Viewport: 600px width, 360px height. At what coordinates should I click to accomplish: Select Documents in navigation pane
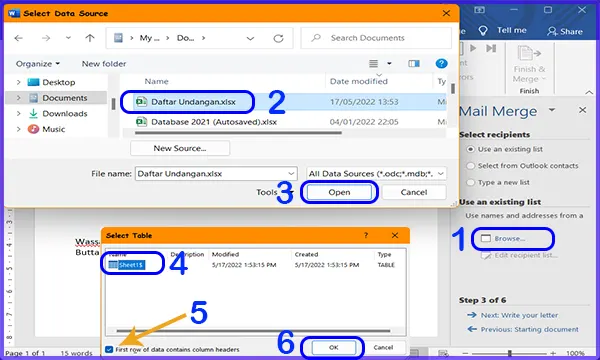[x=65, y=98]
